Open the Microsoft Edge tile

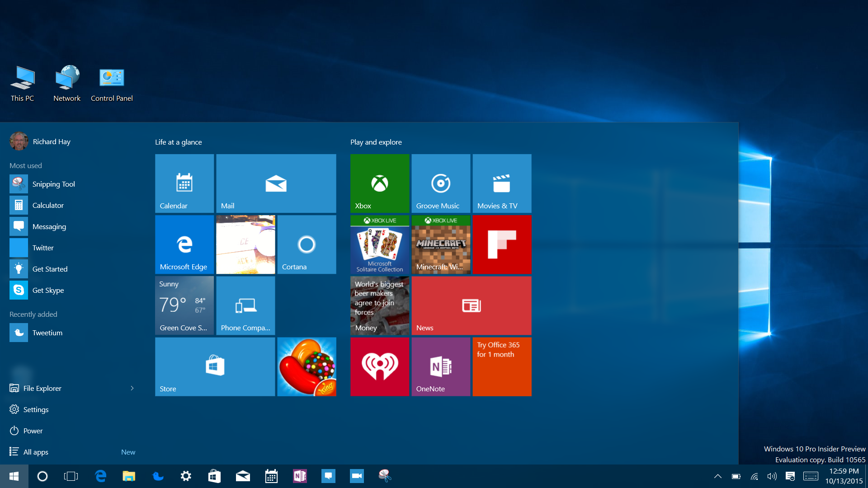pyautogui.click(x=184, y=244)
